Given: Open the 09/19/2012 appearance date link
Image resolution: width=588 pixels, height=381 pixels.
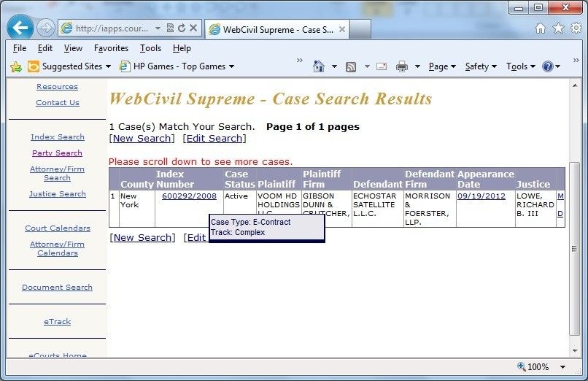Looking at the screenshot, I should [x=481, y=196].
